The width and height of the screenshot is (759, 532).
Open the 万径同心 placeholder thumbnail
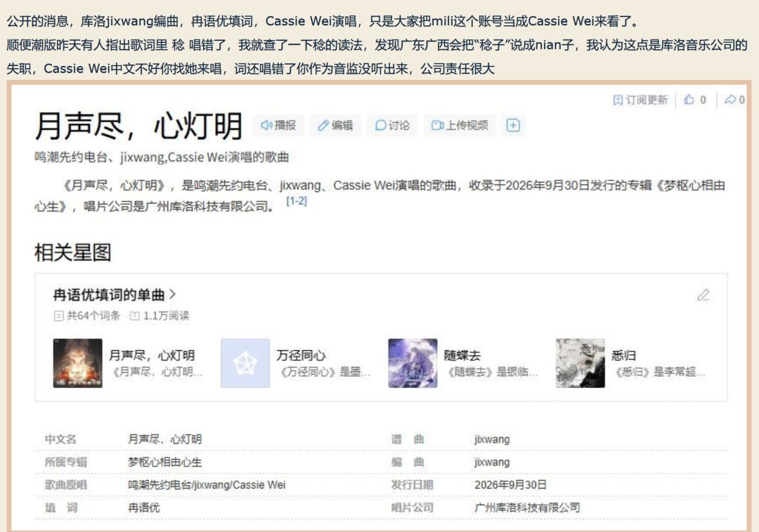(x=245, y=363)
